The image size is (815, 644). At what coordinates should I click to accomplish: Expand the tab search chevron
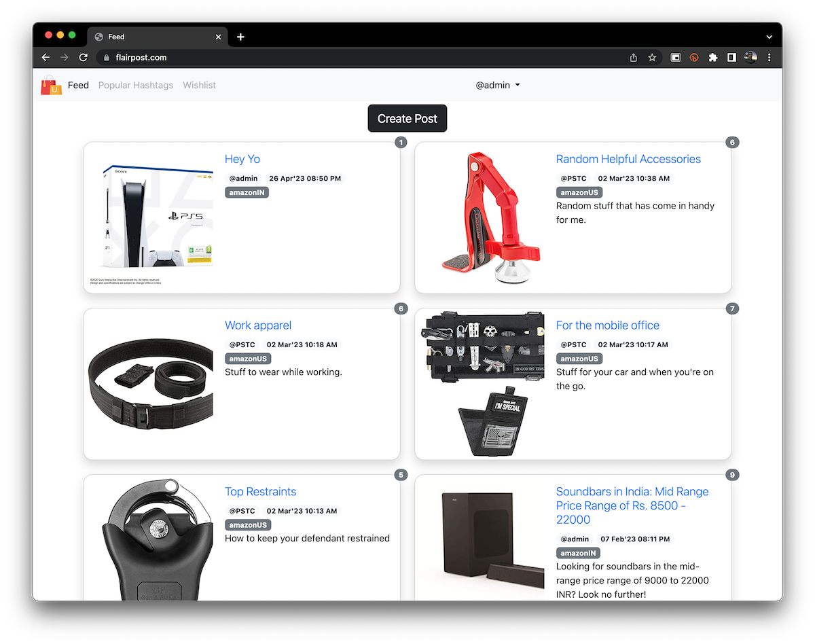769,37
